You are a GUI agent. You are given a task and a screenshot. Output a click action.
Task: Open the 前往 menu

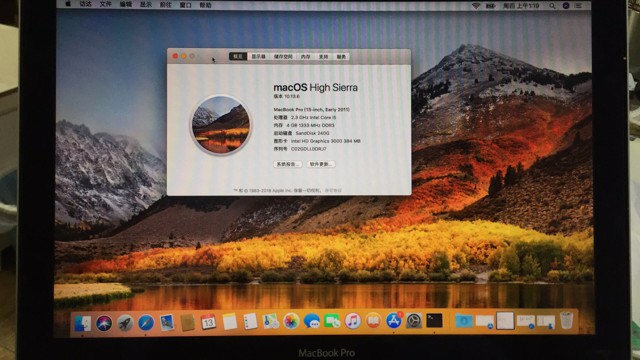point(165,5)
